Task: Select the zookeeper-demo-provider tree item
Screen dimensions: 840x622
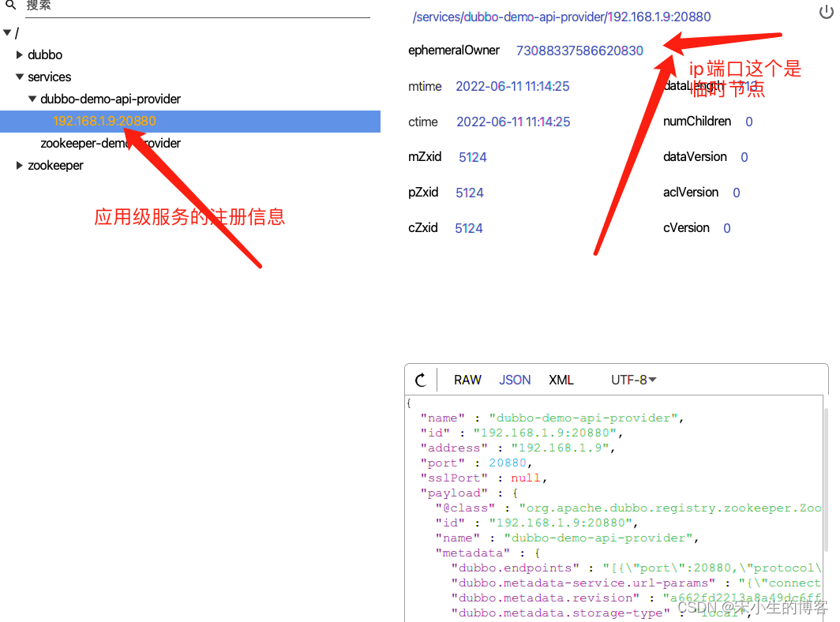Action: [111, 144]
